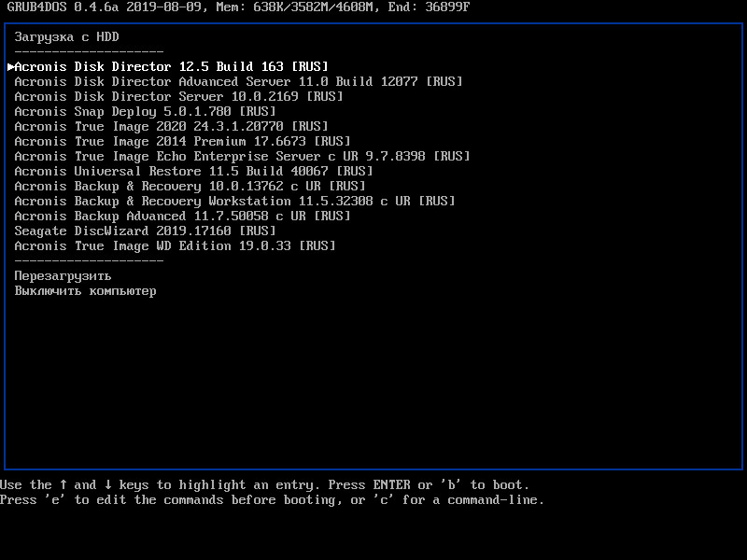Select Acronis Universal Restore 11.5 entry

point(193,172)
